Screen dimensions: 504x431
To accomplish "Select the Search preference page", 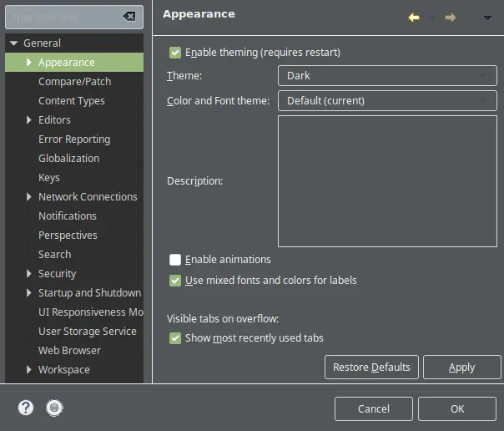I will tap(54, 255).
